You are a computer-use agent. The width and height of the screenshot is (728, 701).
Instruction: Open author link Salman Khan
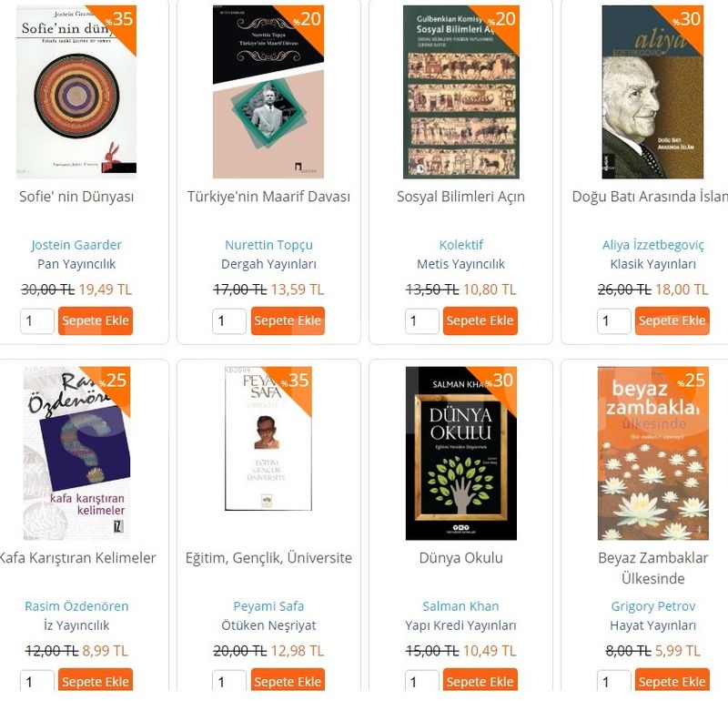pyautogui.click(x=461, y=606)
